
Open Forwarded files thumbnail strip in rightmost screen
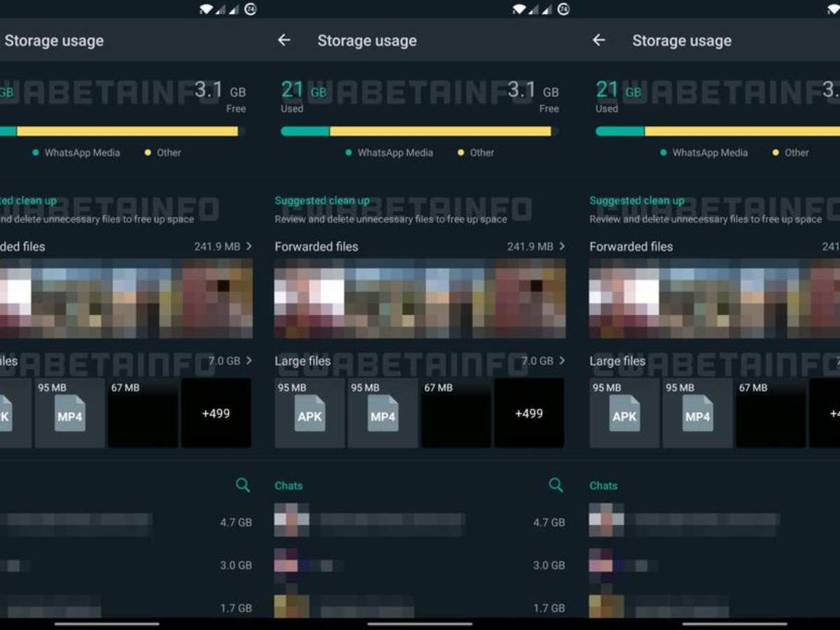point(714,299)
